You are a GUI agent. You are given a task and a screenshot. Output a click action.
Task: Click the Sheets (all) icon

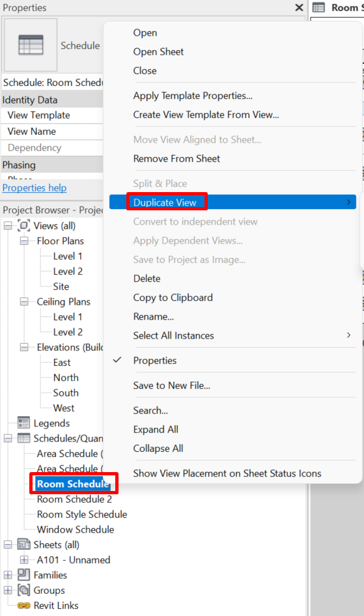pyautogui.click(x=23, y=544)
